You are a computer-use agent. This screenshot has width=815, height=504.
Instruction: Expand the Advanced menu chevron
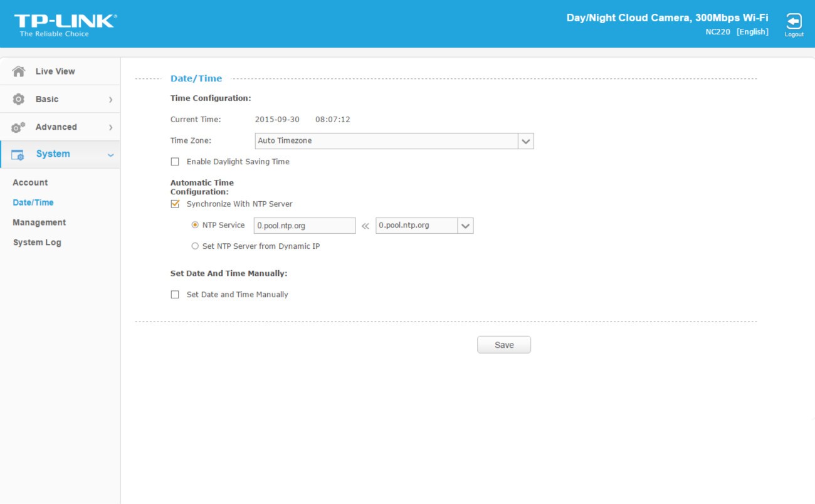[110, 127]
